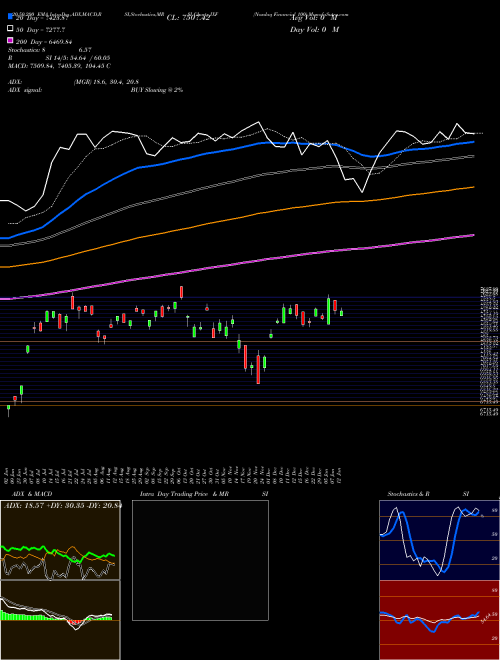Select the '50 Day - 7277.7' label
500x660 pixels.
pyautogui.click(x=41, y=30)
